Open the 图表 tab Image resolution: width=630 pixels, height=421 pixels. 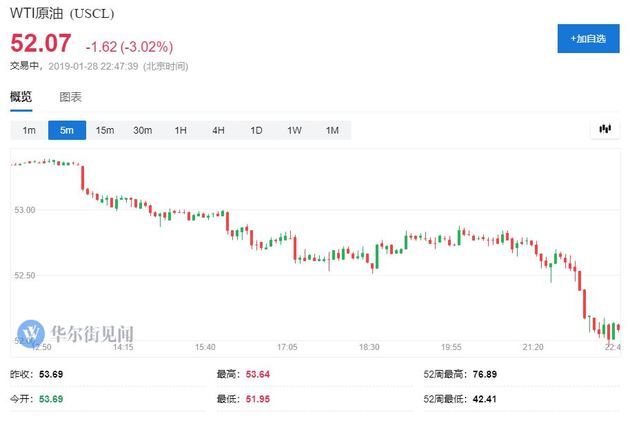tap(70, 97)
